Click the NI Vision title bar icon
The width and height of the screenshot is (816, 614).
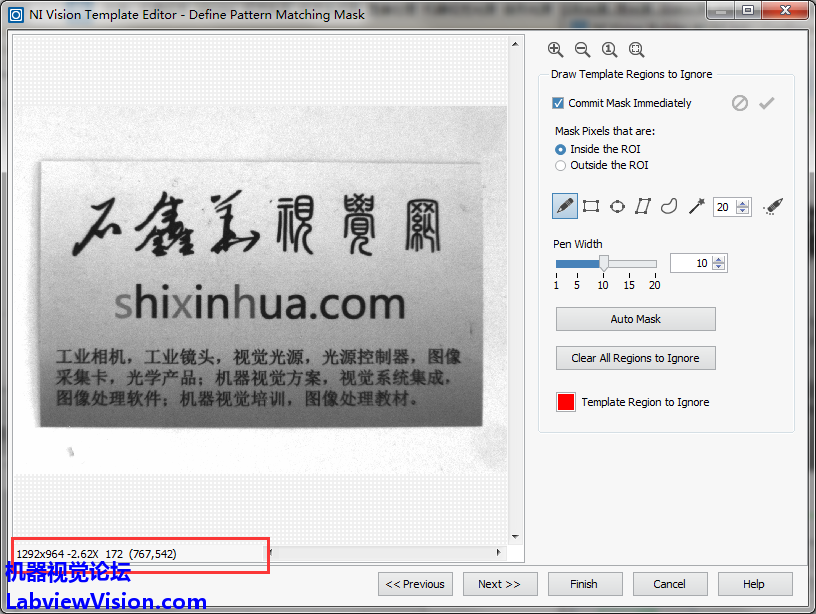pyautogui.click(x=16, y=15)
